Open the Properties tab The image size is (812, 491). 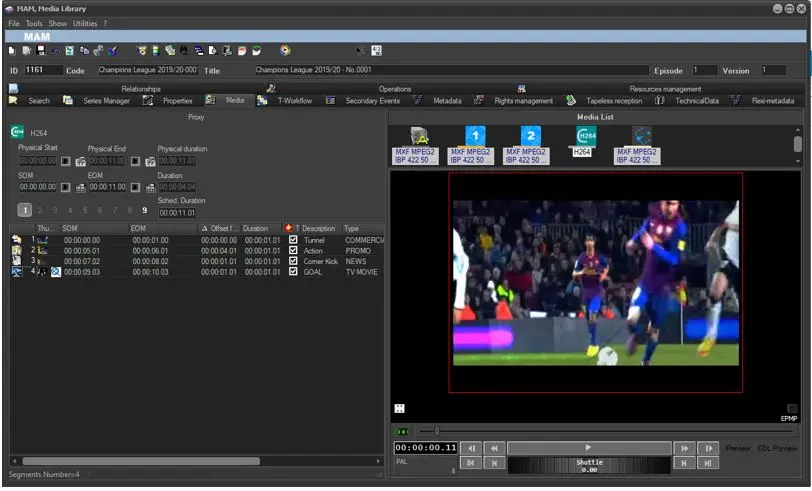[x=177, y=101]
